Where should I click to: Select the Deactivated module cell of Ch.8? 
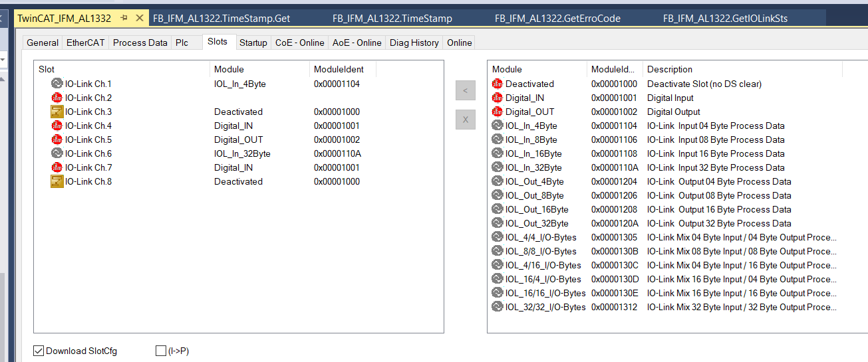point(238,181)
